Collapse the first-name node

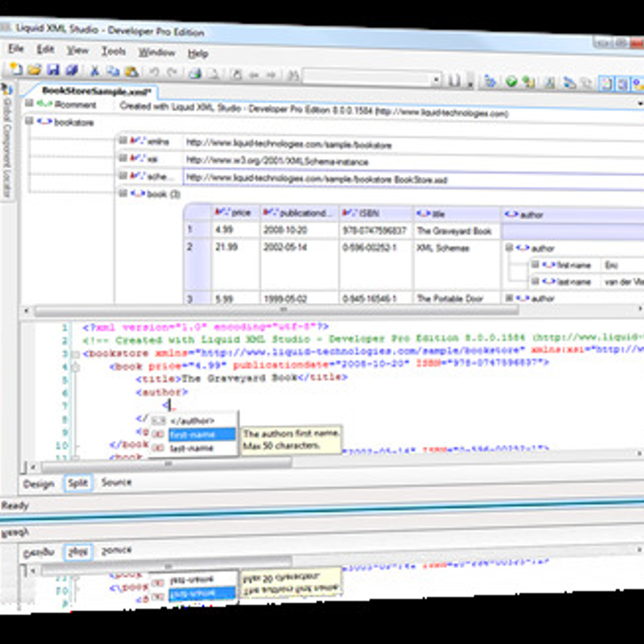535,265
